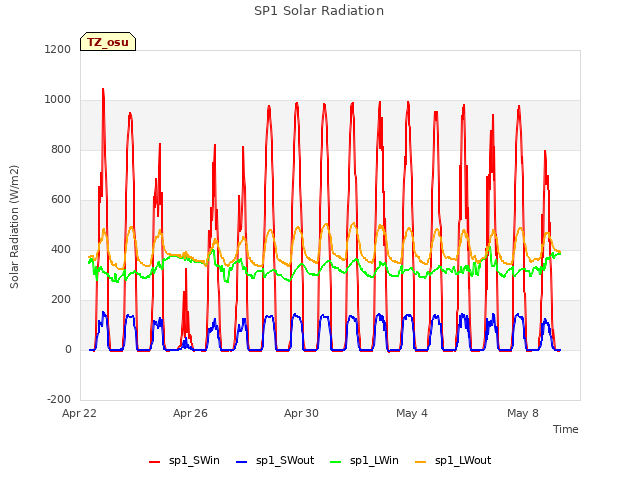Click the May 4 x-axis label
Viewport: 640px width, 480px height.
[412, 413]
